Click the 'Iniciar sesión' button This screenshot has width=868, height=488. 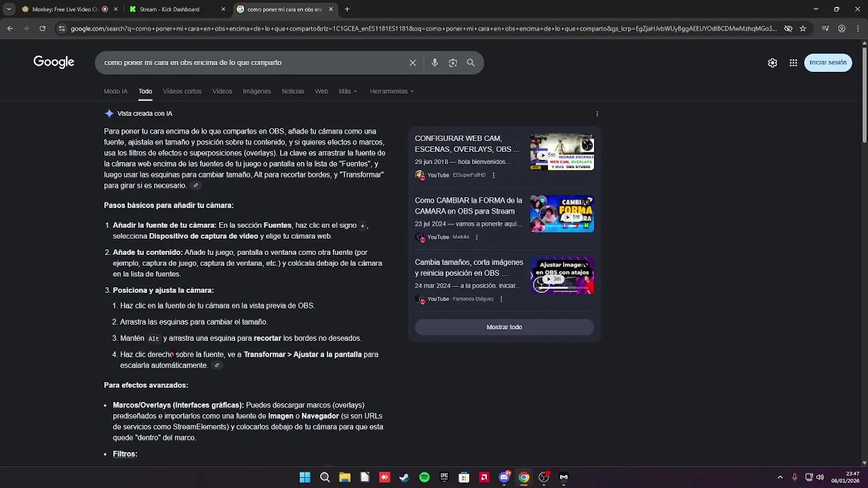pos(828,62)
